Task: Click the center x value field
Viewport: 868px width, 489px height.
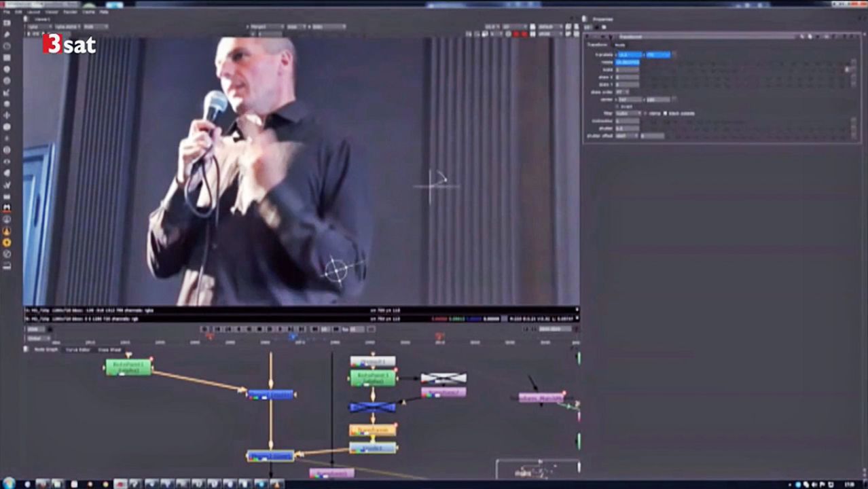Action: coord(630,99)
